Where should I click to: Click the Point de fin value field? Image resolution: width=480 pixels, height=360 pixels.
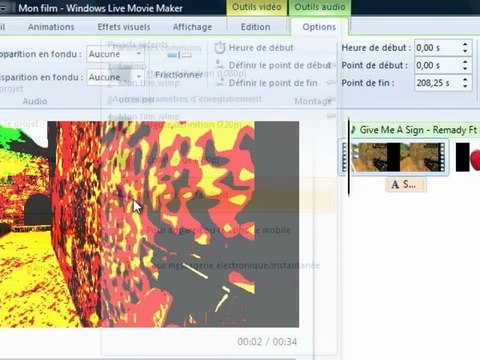point(437,83)
